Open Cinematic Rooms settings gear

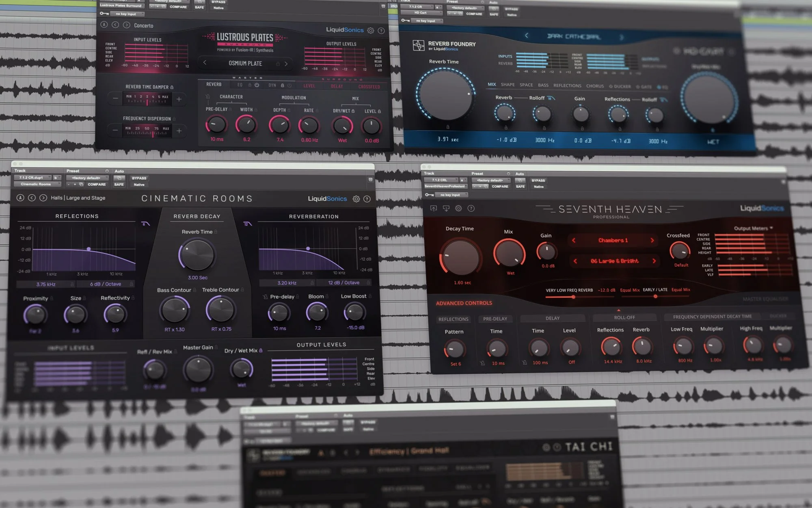pyautogui.click(x=356, y=199)
